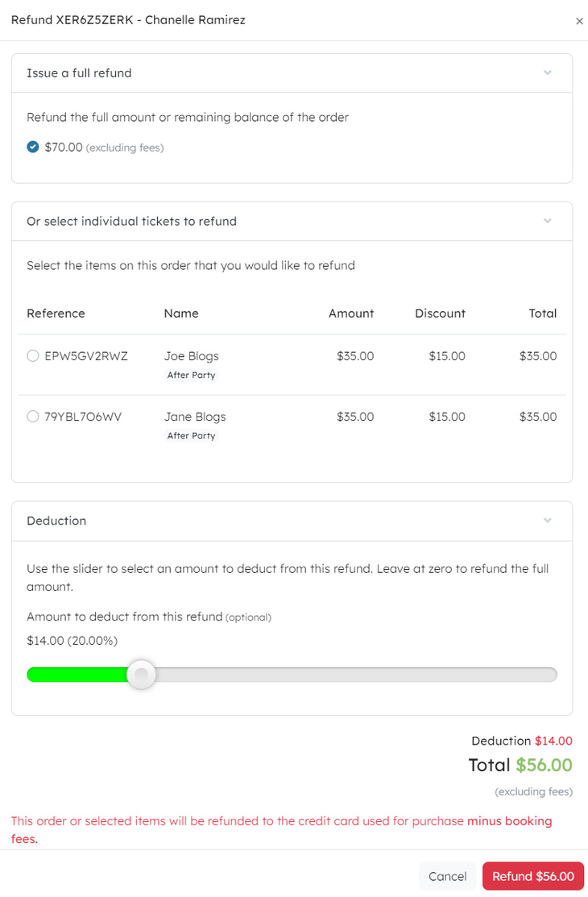Click the Discount column header
588x897 pixels.
point(440,313)
